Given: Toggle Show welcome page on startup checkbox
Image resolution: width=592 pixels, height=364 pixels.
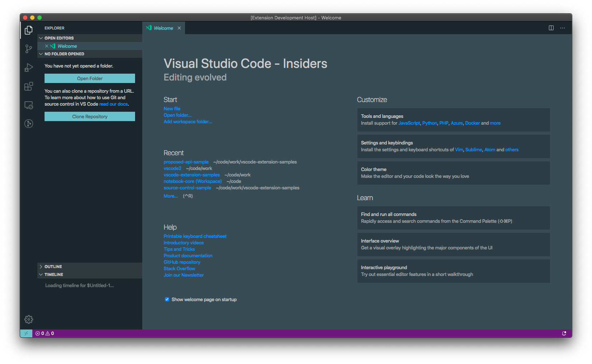Looking at the screenshot, I should pos(167,299).
